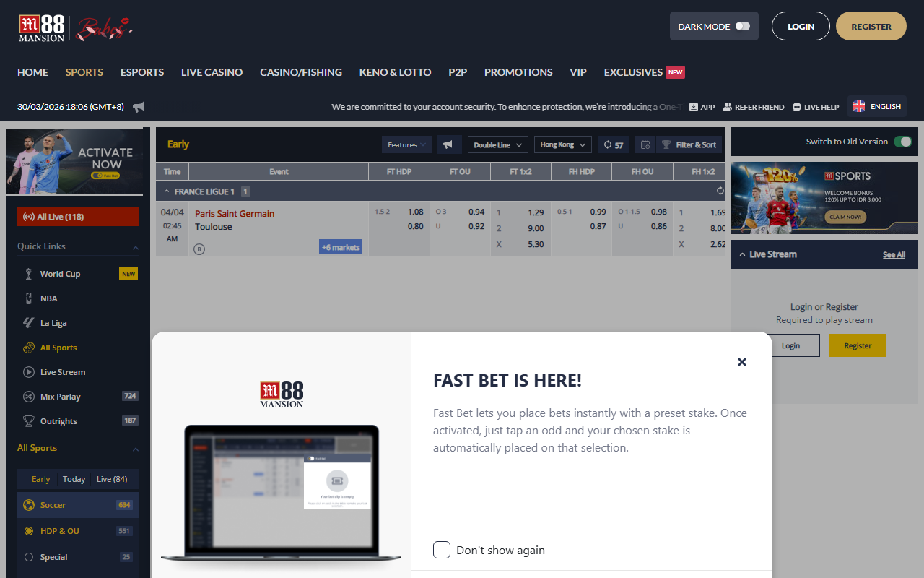This screenshot has height=578, width=924.
Task: Expand the Features dropdown
Action: click(406, 144)
